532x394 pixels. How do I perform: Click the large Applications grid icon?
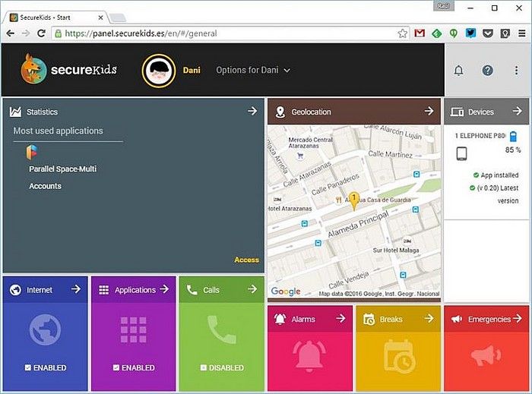(x=133, y=331)
